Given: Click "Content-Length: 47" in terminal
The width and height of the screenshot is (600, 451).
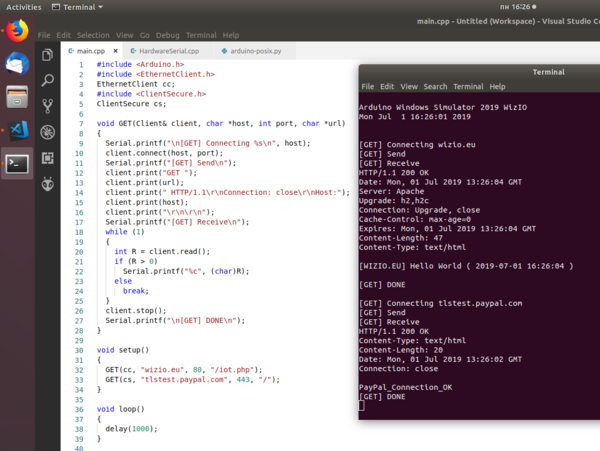Looking at the screenshot, I should coord(401,238).
